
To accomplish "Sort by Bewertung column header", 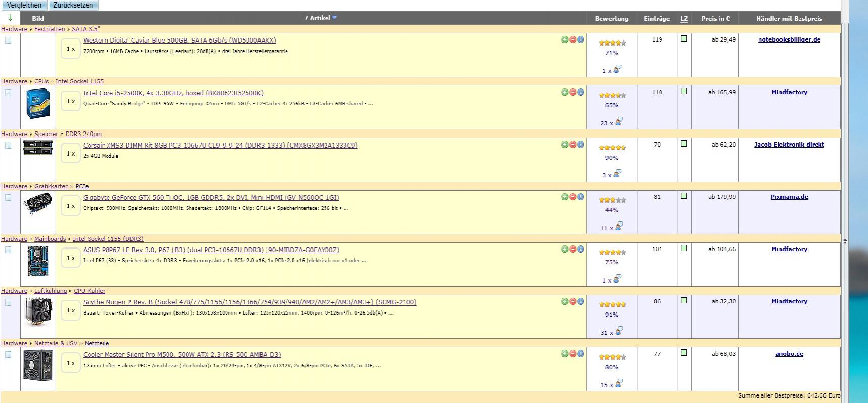I will [612, 19].
